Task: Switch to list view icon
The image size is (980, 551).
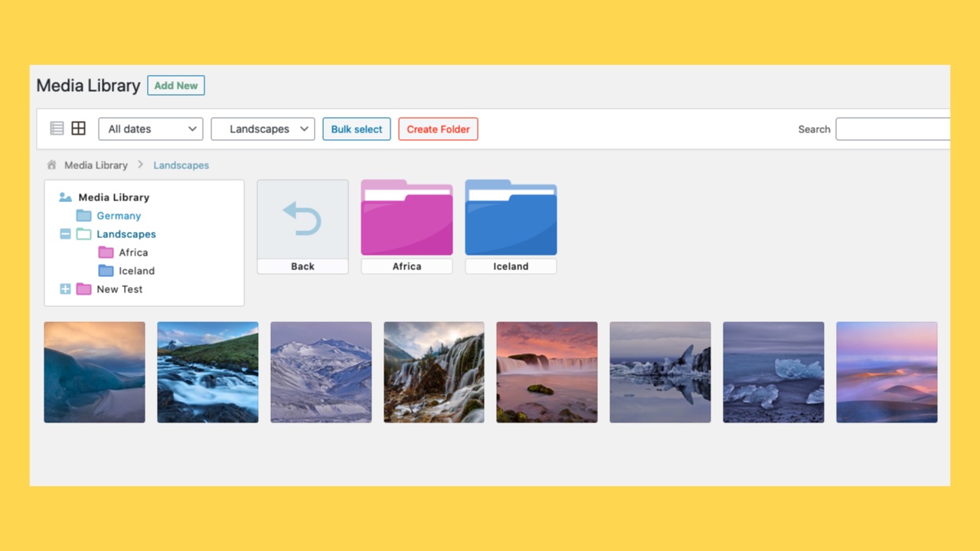Action: point(57,129)
